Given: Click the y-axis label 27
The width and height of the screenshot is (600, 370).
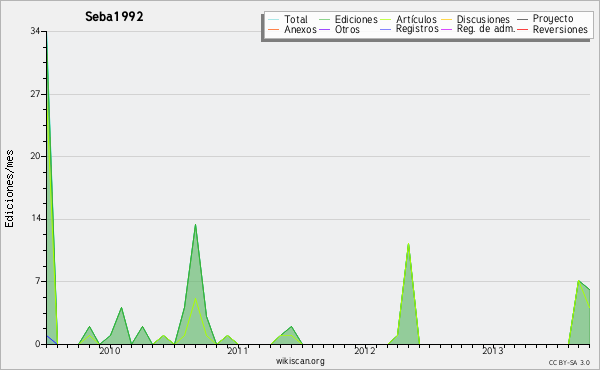Looking at the screenshot, I should coord(35,94).
